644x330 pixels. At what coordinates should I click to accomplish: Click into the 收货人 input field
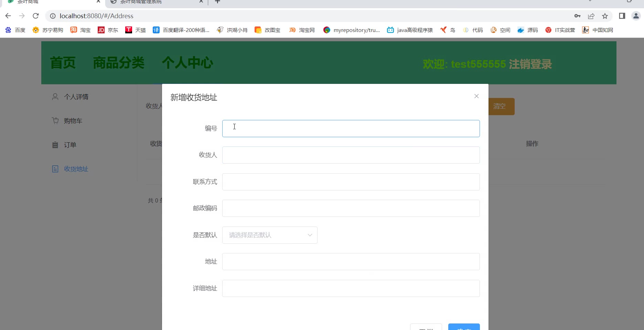pos(351,155)
